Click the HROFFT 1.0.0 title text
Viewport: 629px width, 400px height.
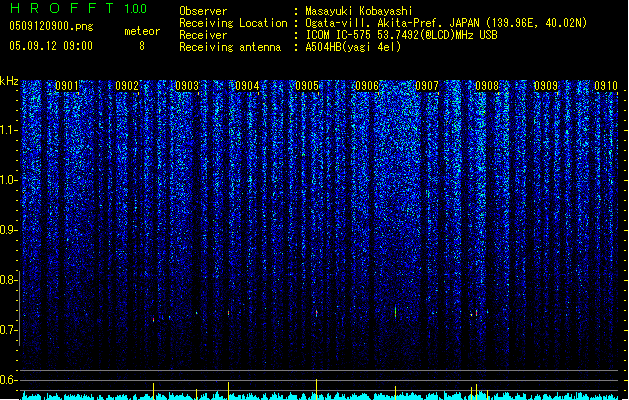coord(78,8)
